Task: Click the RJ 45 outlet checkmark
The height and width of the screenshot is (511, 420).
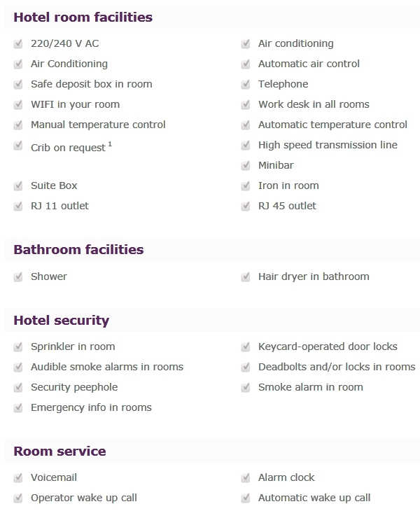Action: pyautogui.click(x=246, y=206)
